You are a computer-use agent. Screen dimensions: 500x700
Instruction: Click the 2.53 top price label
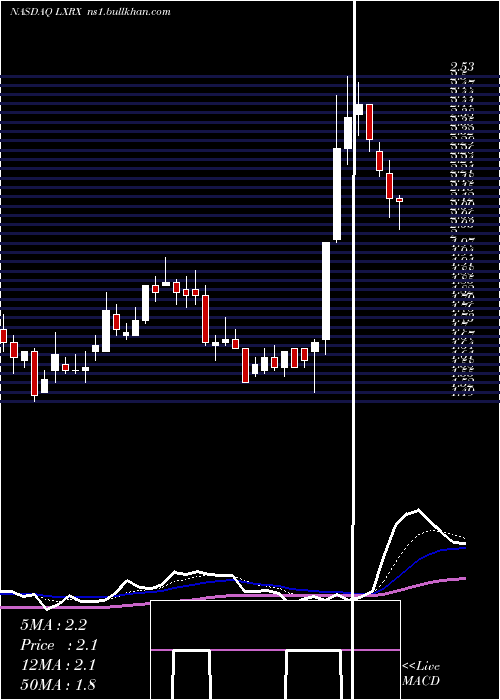(462, 67)
